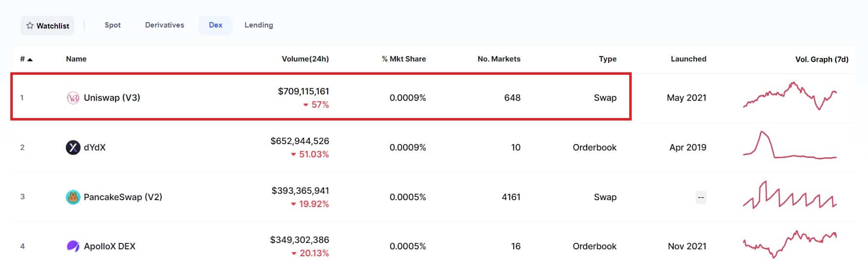Switch to the Derivatives tab

[165, 25]
